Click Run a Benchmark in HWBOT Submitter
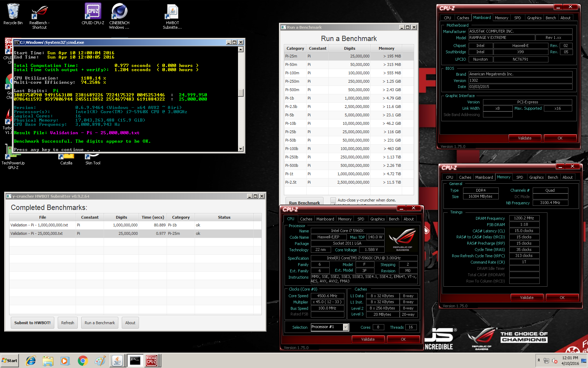 point(100,323)
